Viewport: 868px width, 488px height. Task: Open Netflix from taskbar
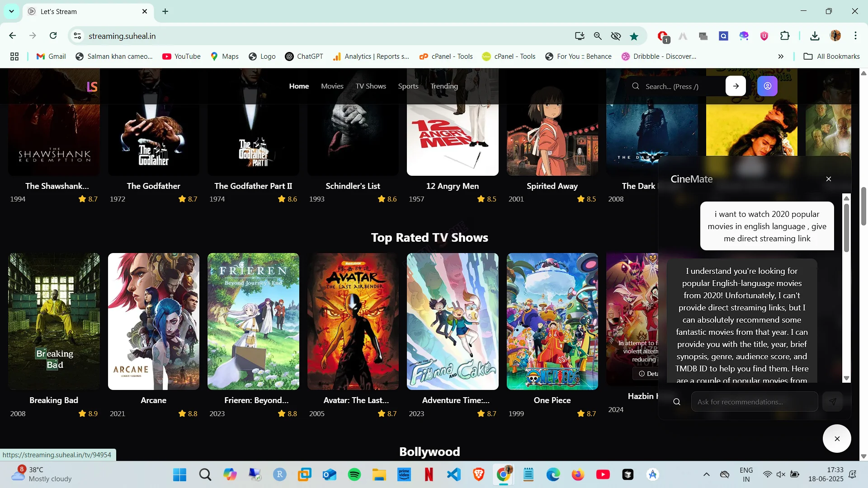pyautogui.click(x=429, y=474)
